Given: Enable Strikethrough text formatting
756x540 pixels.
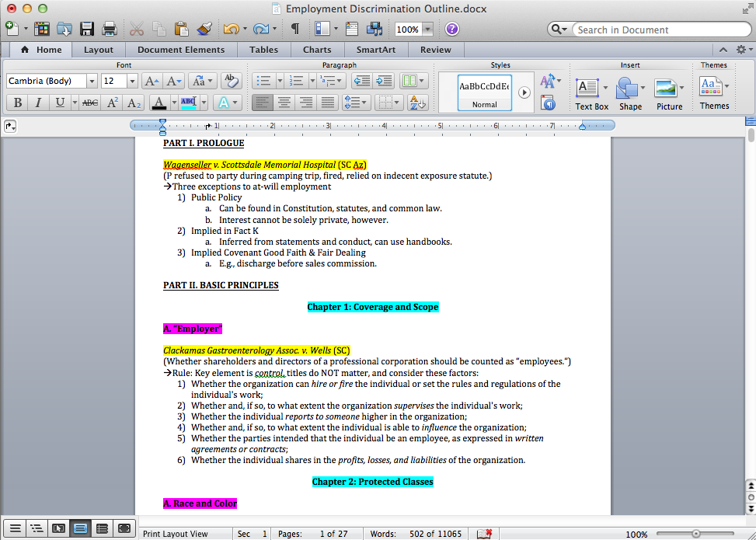Looking at the screenshot, I should click(x=90, y=103).
